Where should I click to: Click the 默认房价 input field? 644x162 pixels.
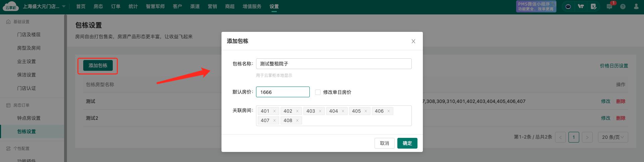point(283,92)
